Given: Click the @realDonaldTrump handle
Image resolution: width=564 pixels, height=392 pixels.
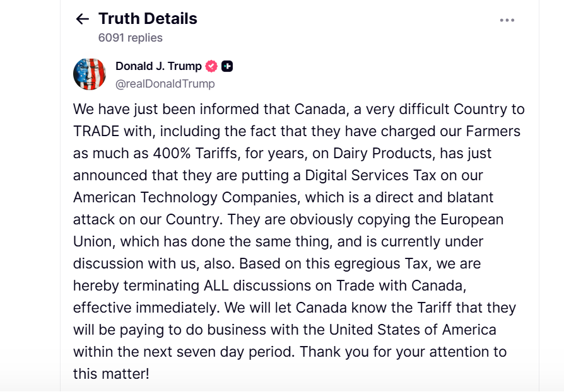Looking at the screenshot, I should (165, 84).
